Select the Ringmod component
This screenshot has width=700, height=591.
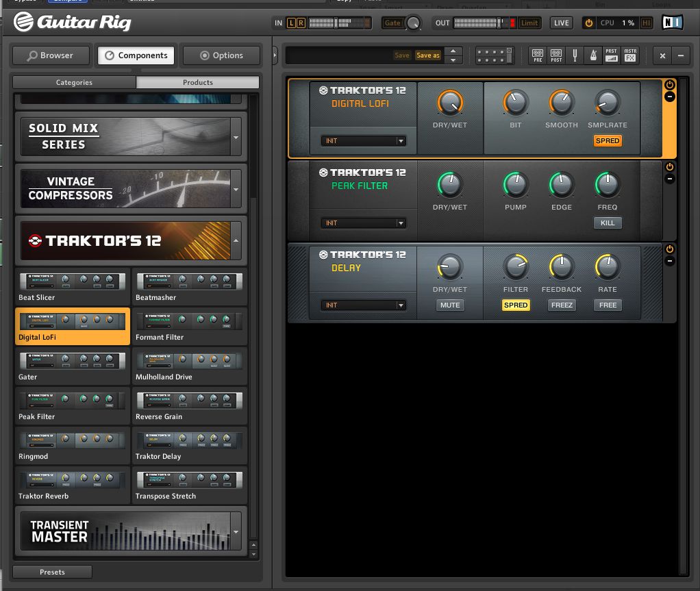pyautogui.click(x=73, y=445)
